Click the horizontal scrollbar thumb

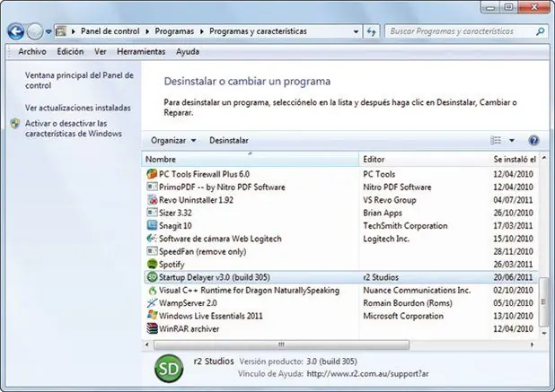281,344
